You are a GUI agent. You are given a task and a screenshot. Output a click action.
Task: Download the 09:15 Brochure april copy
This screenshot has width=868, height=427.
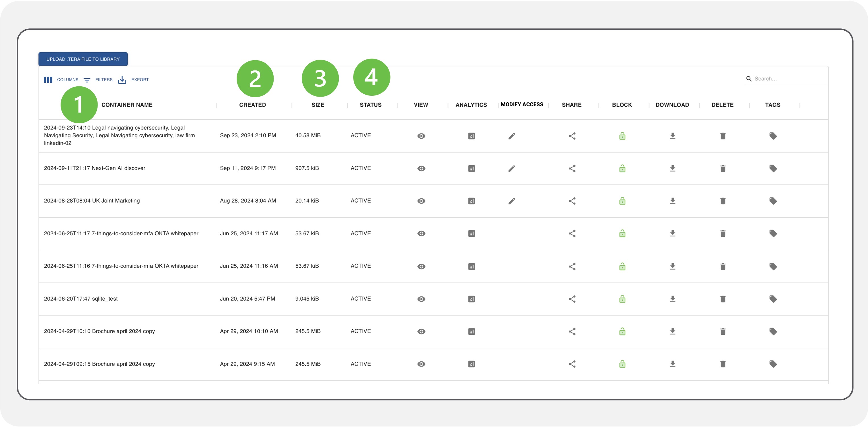tap(672, 364)
